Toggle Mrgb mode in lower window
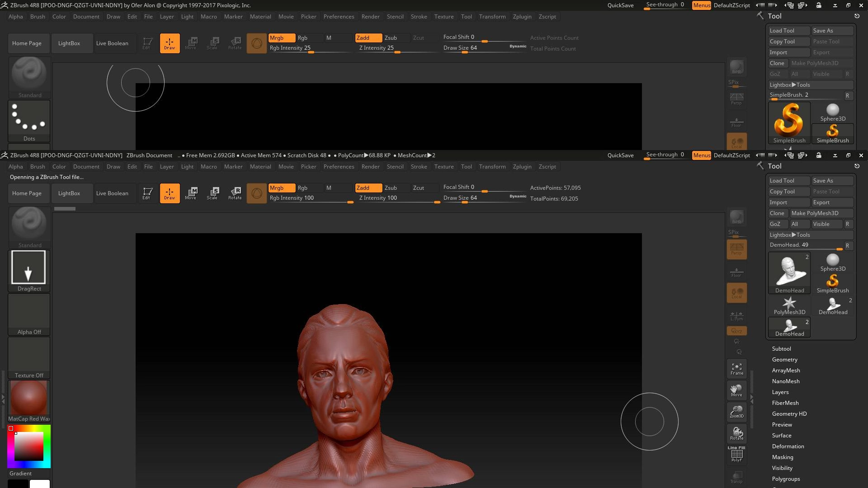 (282, 188)
